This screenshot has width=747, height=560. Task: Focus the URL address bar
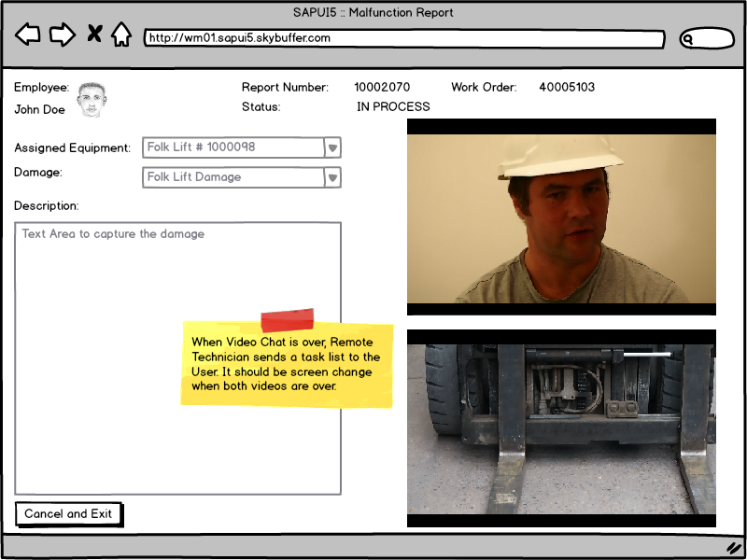point(403,39)
